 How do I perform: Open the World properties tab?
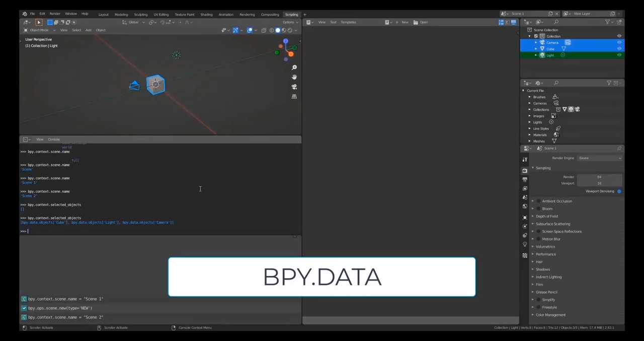point(525,206)
